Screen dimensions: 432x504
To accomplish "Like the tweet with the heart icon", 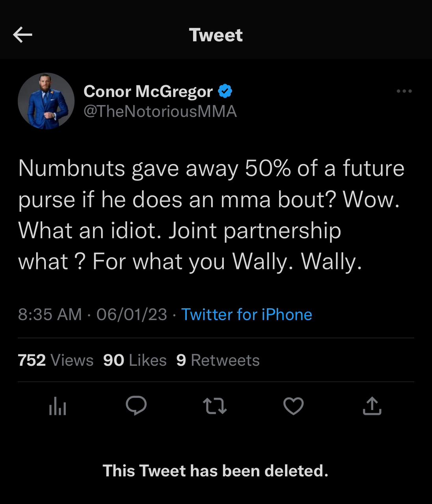I will [294, 406].
